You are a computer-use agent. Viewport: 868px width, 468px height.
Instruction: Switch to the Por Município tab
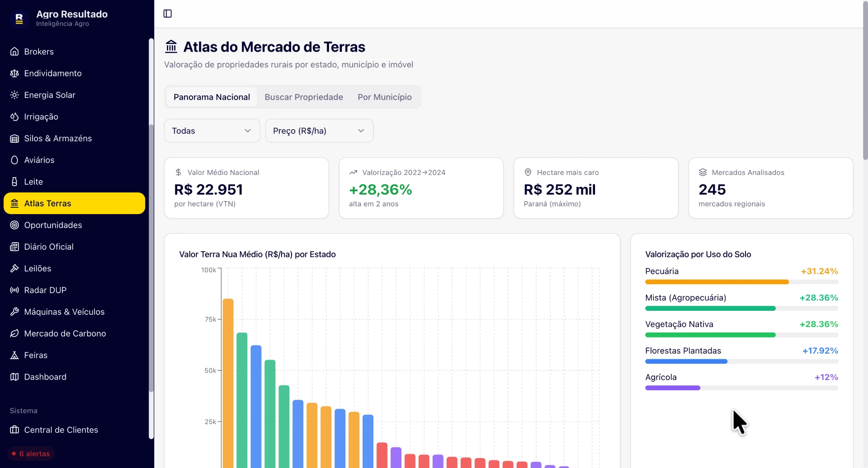tap(385, 97)
